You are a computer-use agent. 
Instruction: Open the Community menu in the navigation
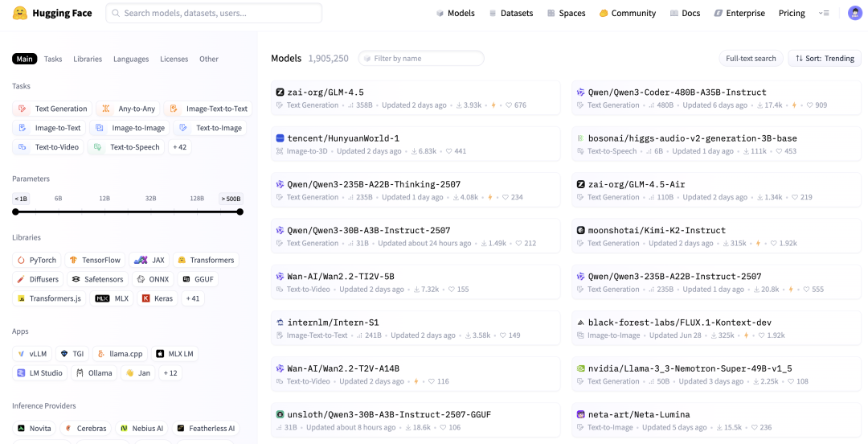pyautogui.click(x=627, y=13)
